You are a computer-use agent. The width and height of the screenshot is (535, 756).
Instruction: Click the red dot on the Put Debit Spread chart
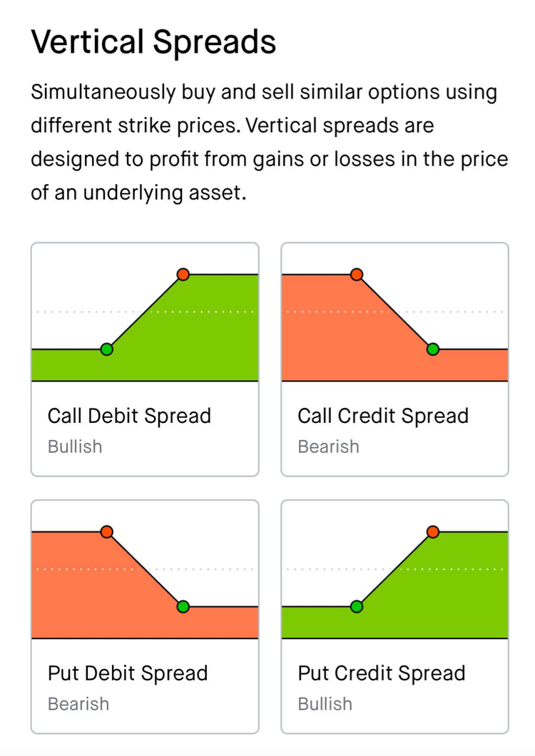(x=107, y=531)
